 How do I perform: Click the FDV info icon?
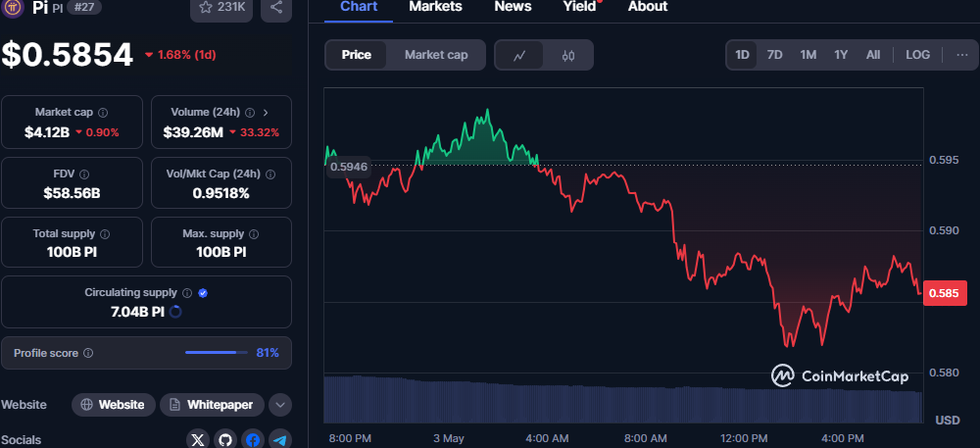(x=84, y=174)
